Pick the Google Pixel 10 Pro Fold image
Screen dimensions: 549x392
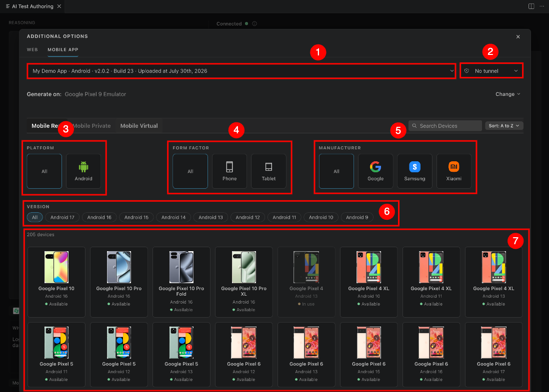pyautogui.click(x=181, y=267)
